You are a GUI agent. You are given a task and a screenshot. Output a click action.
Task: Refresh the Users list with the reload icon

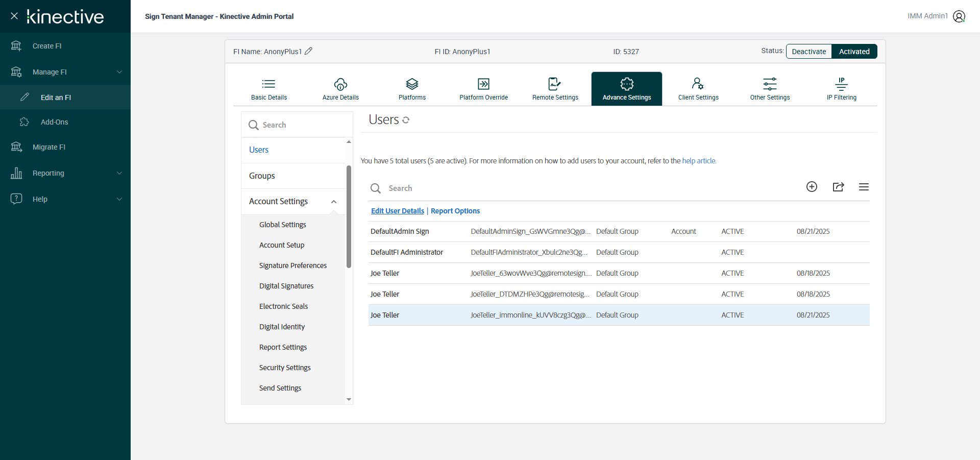click(406, 120)
